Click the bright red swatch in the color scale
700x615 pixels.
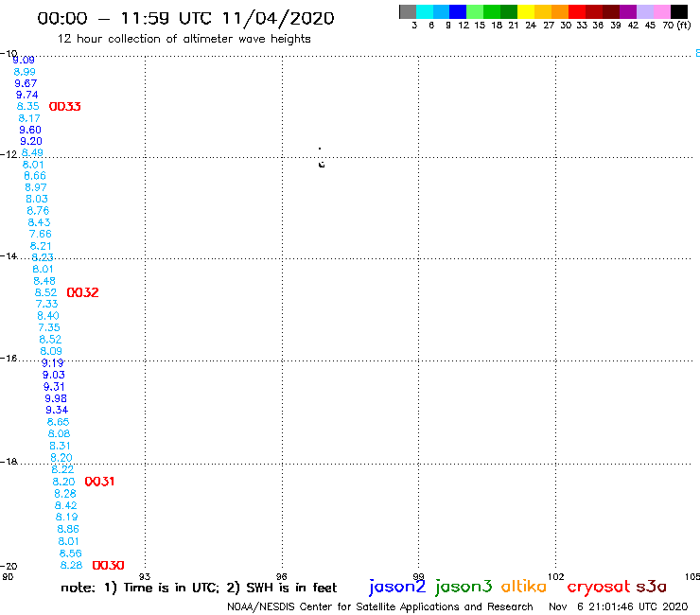click(x=577, y=11)
